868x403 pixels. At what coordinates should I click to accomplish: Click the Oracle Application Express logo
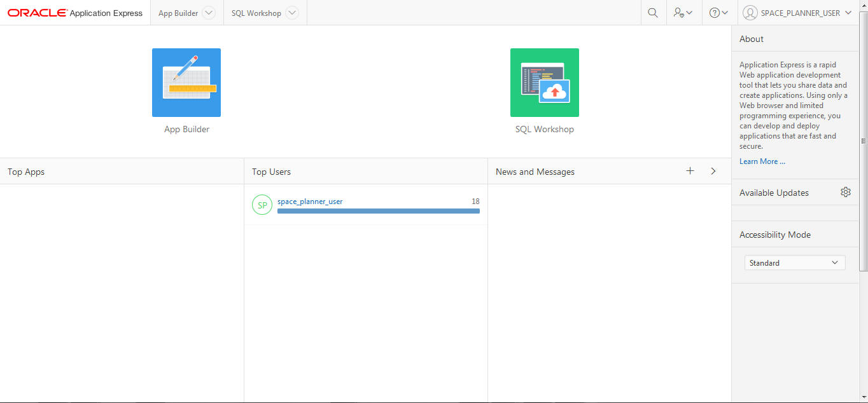click(x=75, y=13)
